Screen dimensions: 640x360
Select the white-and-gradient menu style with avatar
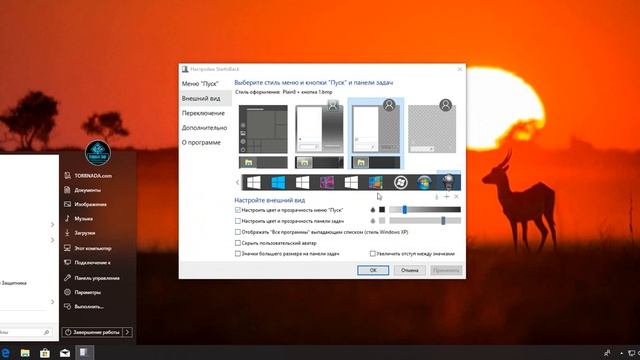[x=319, y=134]
